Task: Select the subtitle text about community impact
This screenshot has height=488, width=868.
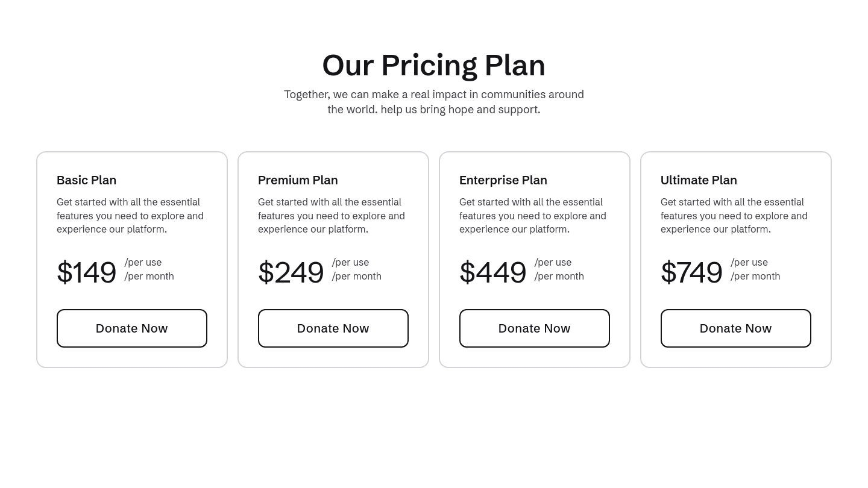Action: [434, 102]
